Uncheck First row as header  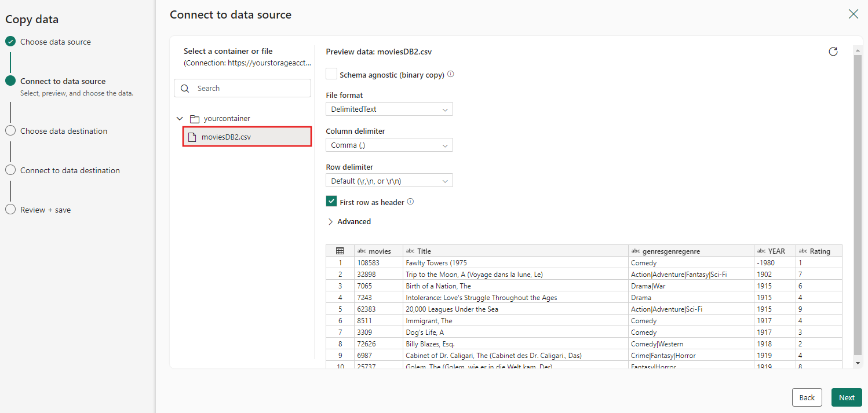tap(331, 202)
